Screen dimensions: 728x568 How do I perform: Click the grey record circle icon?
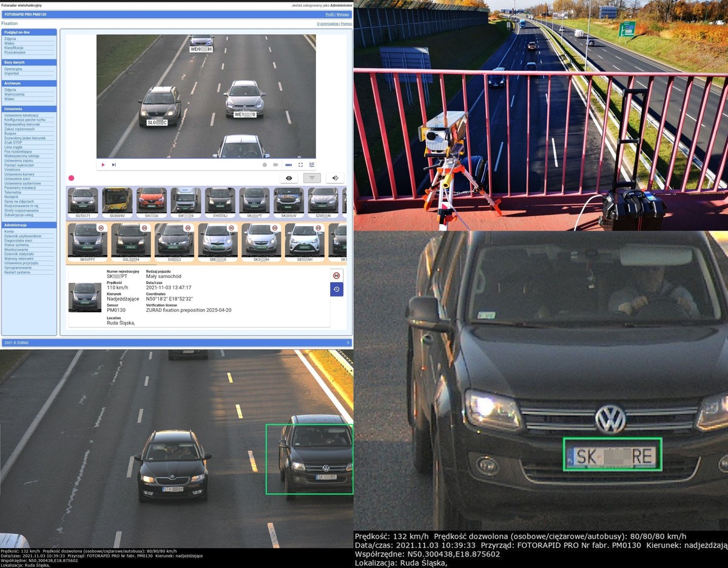click(265, 164)
